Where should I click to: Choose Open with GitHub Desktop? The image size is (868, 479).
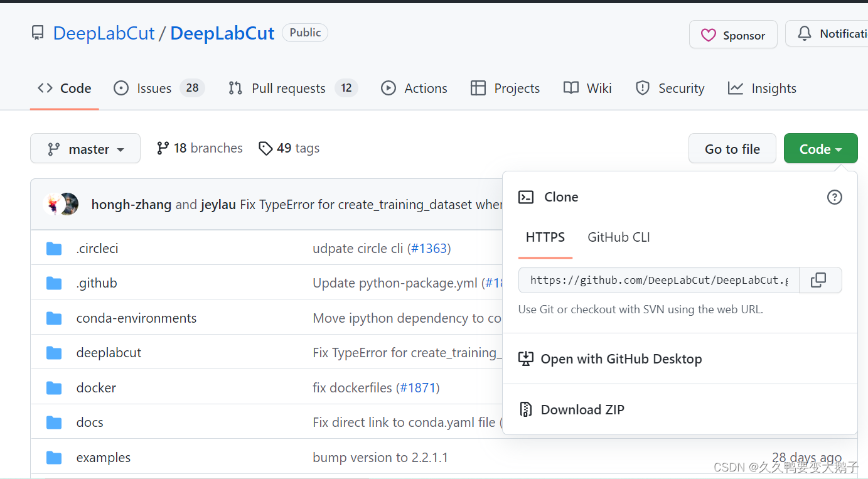[621, 359]
